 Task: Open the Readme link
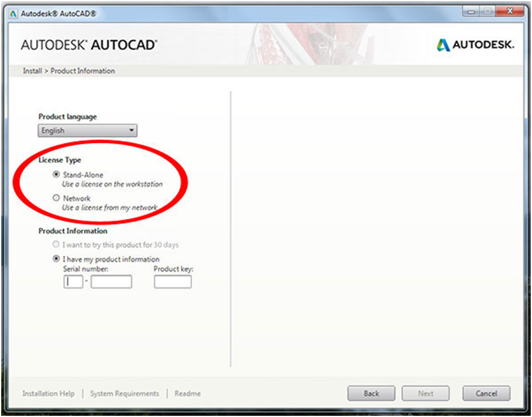187,394
